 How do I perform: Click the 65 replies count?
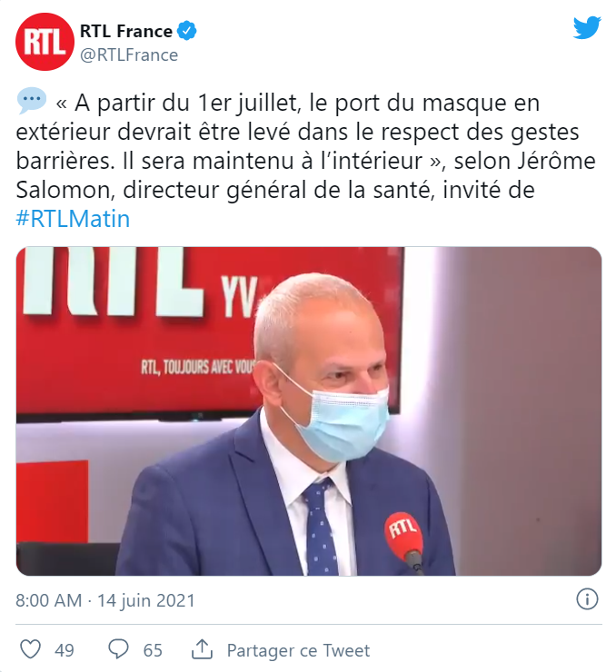[x=153, y=650]
